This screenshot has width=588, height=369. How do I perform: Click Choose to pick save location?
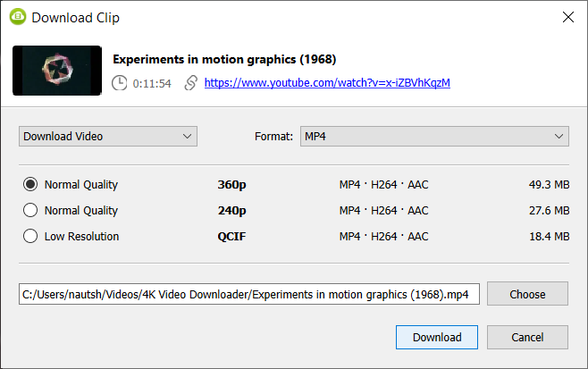(x=527, y=294)
